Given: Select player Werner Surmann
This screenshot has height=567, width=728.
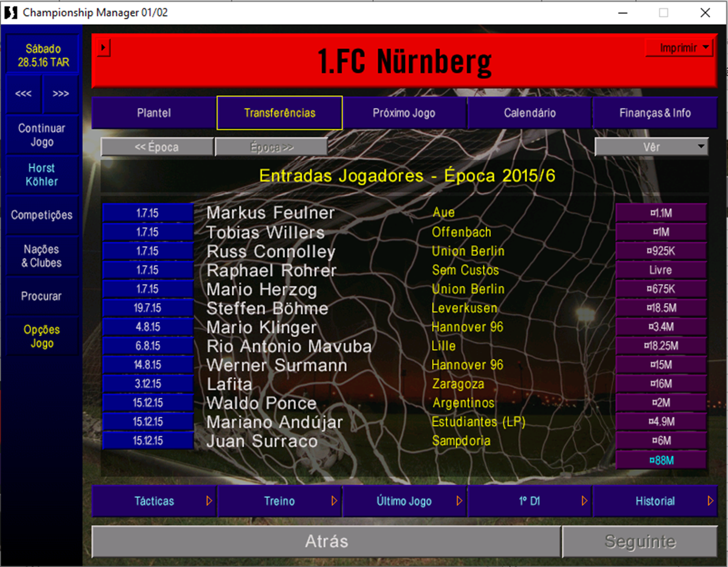Looking at the screenshot, I should point(277,365).
